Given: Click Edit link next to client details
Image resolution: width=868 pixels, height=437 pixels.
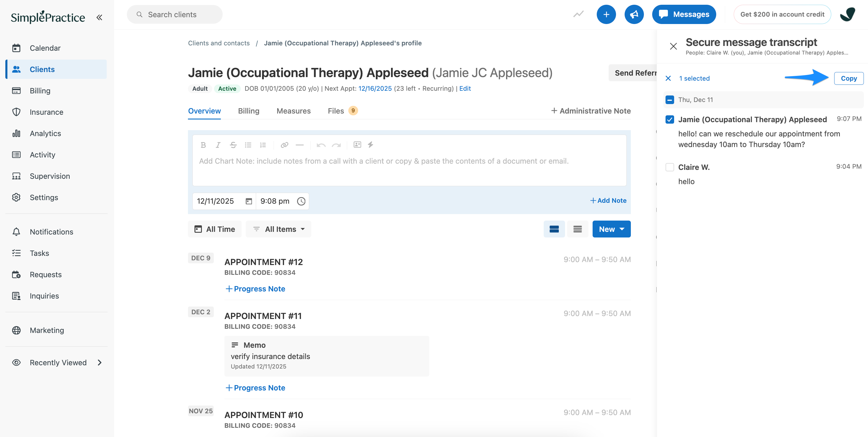Looking at the screenshot, I should (465, 89).
